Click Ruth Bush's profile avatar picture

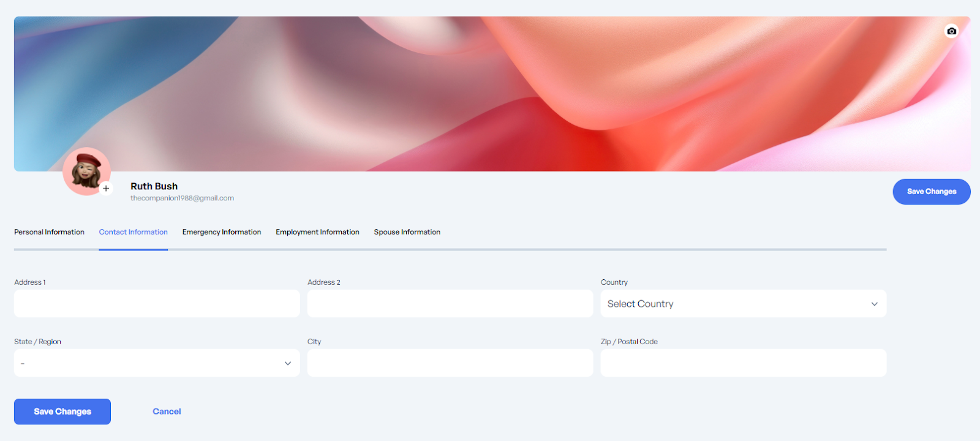click(86, 170)
